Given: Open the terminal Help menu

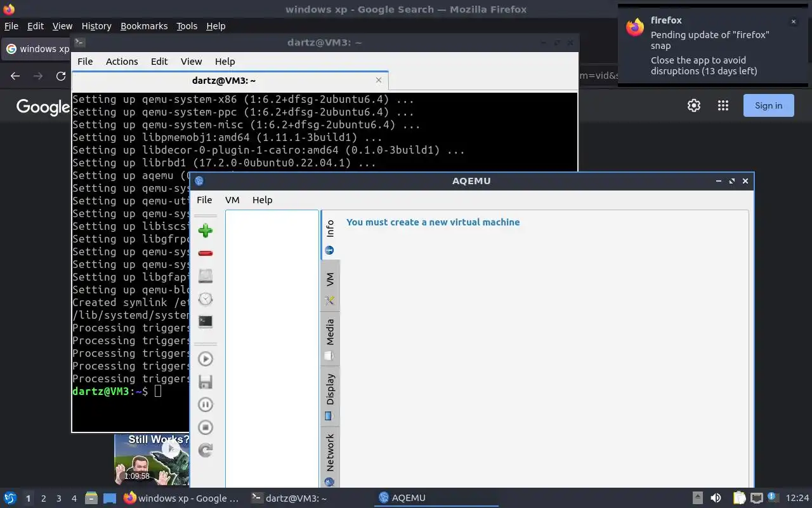Looking at the screenshot, I should pos(225,61).
